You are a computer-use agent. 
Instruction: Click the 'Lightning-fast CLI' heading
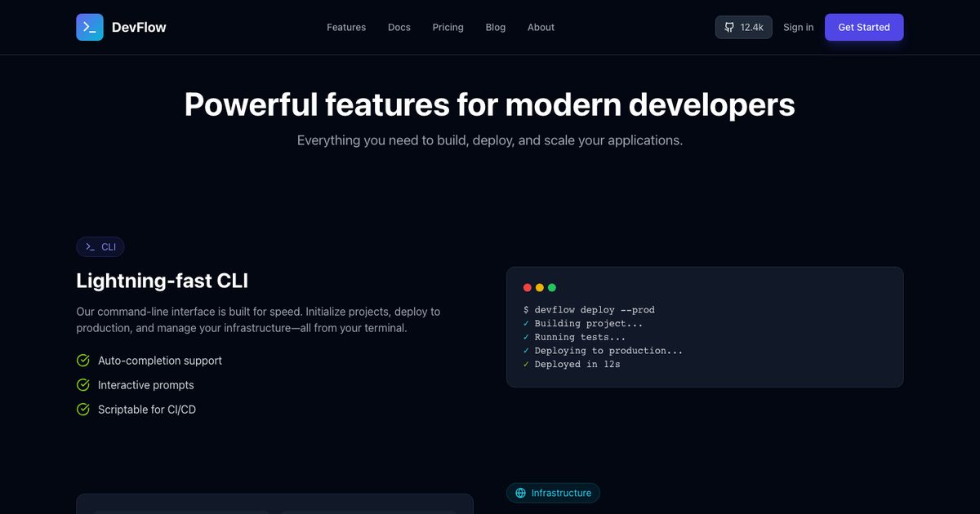(163, 281)
